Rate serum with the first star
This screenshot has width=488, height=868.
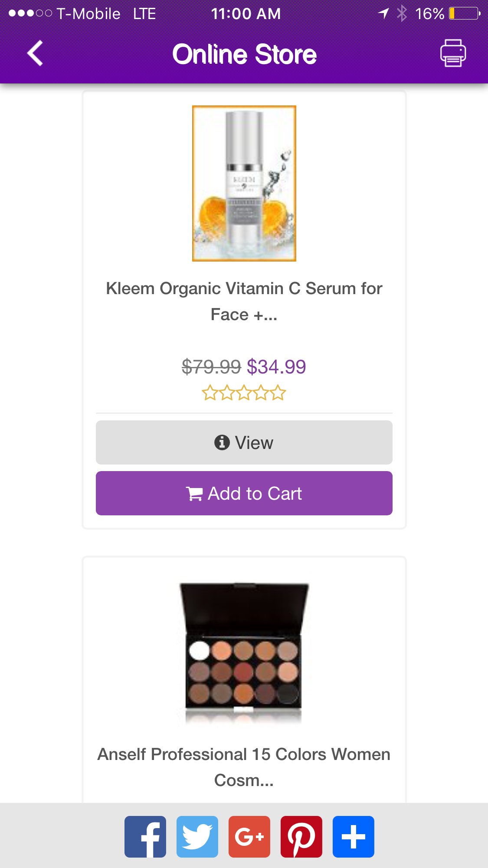pos(210,393)
